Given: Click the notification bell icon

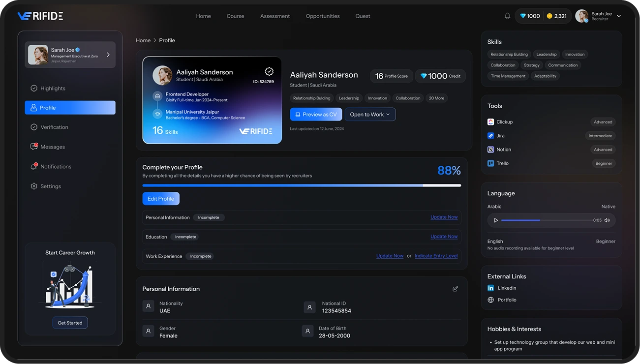Looking at the screenshot, I should (x=507, y=16).
